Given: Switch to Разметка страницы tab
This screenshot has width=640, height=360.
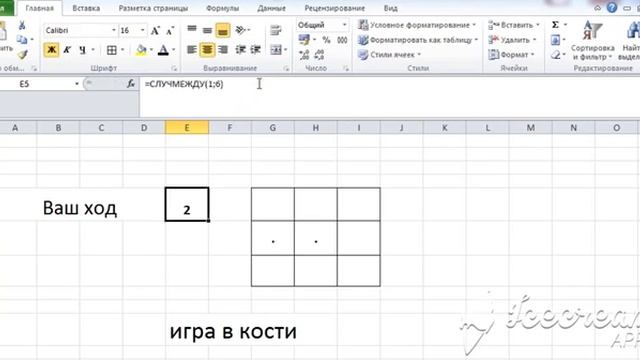Looking at the screenshot, I should tap(153, 8).
